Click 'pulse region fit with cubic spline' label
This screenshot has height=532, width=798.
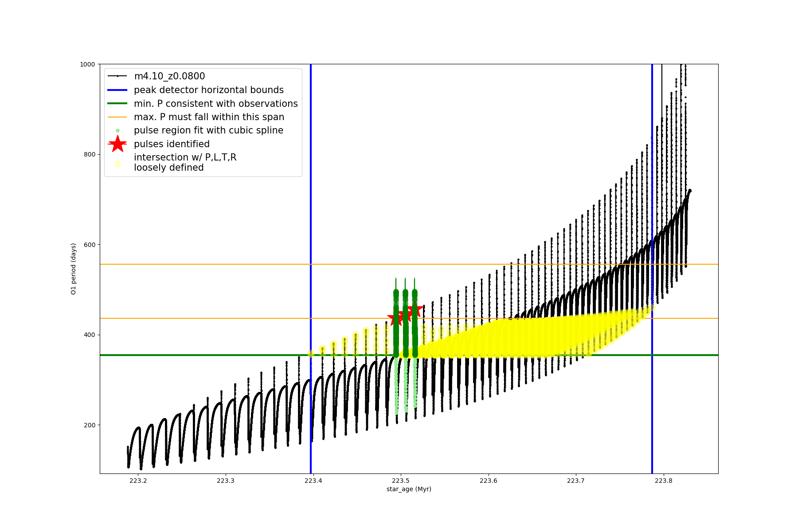(x=208, y=130)
